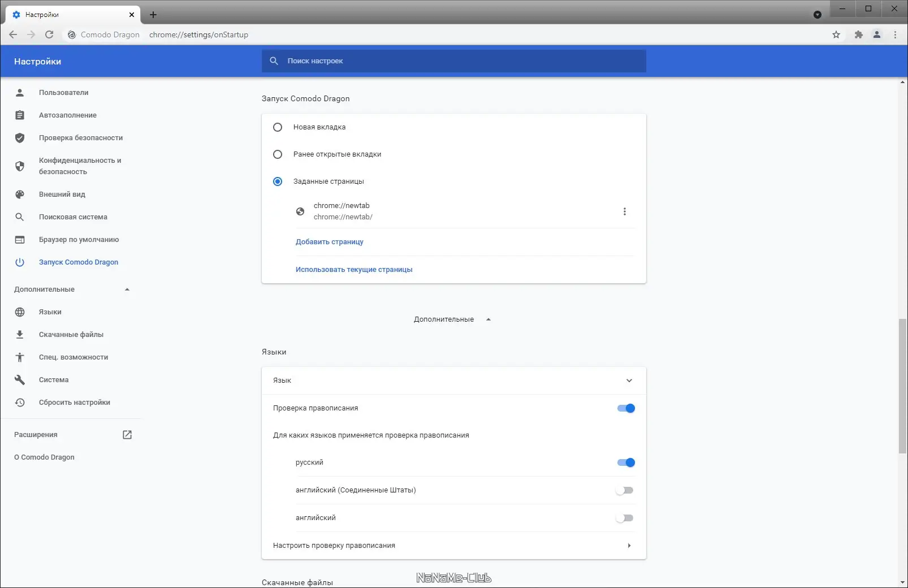Close the Настройки tab
Screen dimensions: 908x588
point(132,15)
